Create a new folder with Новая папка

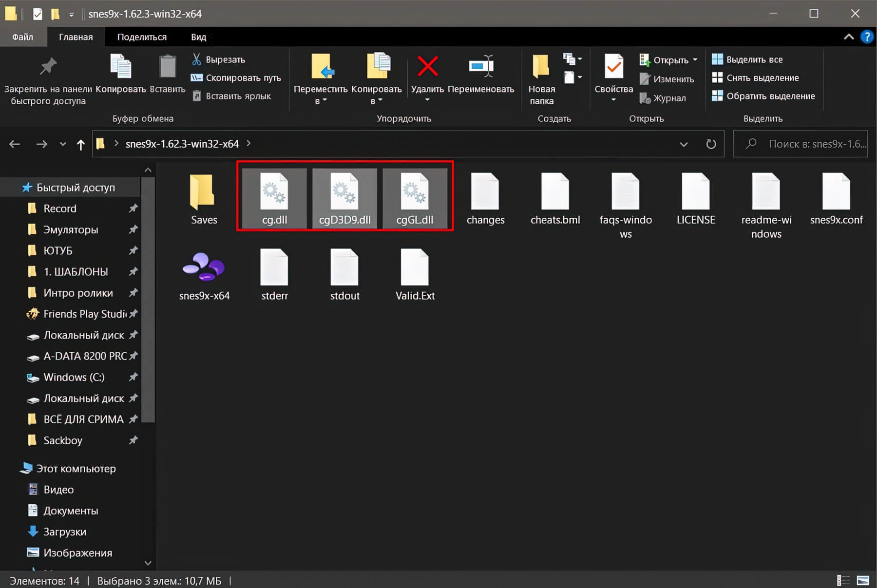pos(541,80)
